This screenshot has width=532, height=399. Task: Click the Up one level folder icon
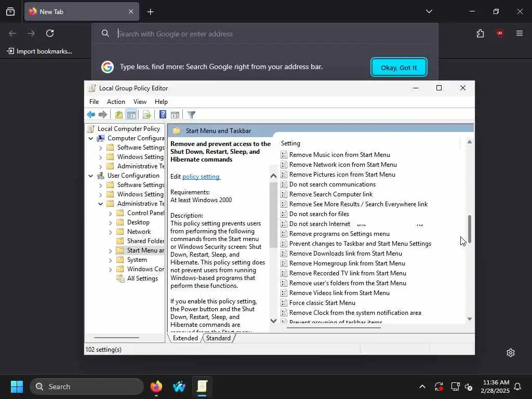click(118, 115)
